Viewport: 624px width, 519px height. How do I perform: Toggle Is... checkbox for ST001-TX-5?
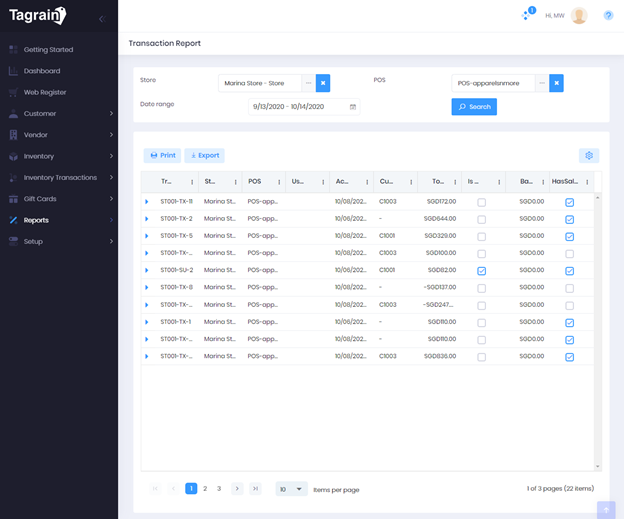coord(482,237)
